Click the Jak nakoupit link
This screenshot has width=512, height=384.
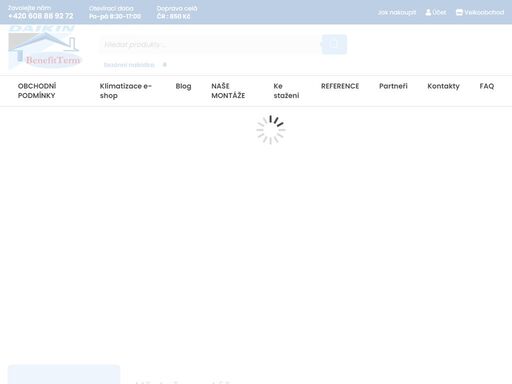(397, 13)
